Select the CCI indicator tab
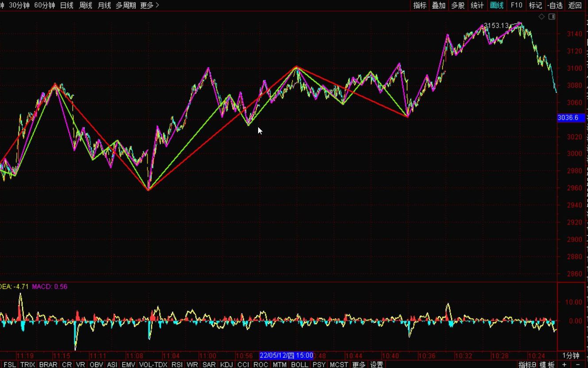588x368 pixels. pos(243,364)
